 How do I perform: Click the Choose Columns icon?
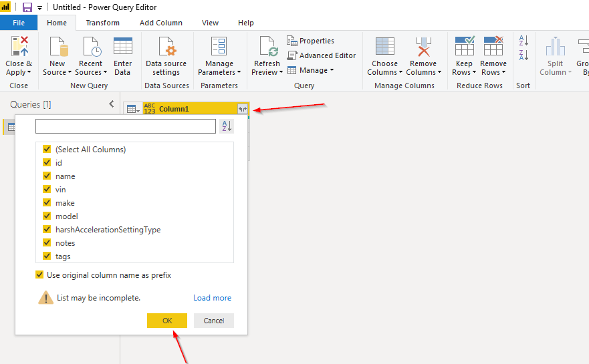[x=384, y=46]
